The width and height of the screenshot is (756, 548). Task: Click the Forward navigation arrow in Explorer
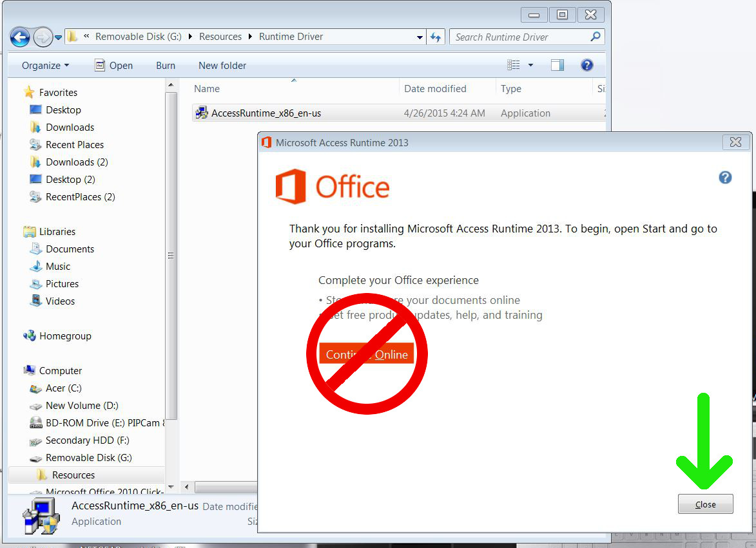(43, 37)
